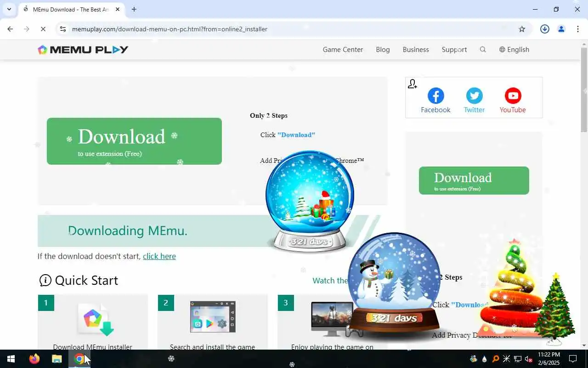Open the search magnifier in site header

[x=483, y=50]
